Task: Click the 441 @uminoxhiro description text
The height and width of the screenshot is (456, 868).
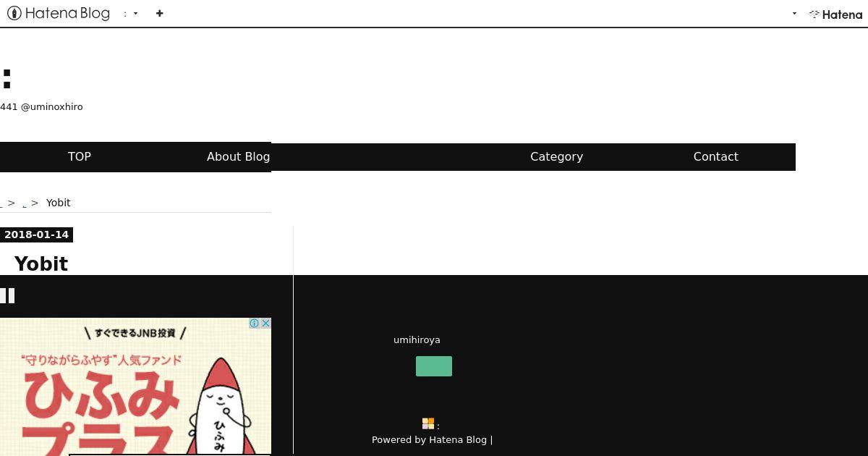Action: click(x=41, y=106)
